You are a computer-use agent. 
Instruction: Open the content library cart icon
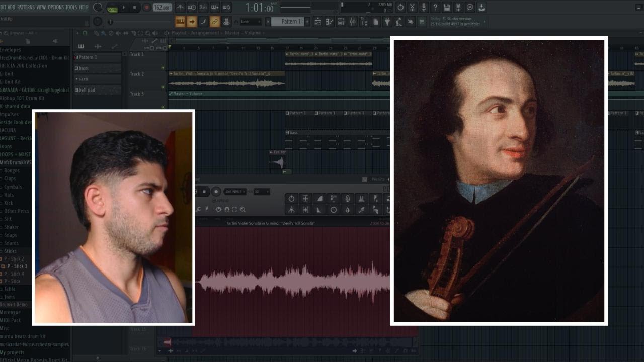click(422, 22)
